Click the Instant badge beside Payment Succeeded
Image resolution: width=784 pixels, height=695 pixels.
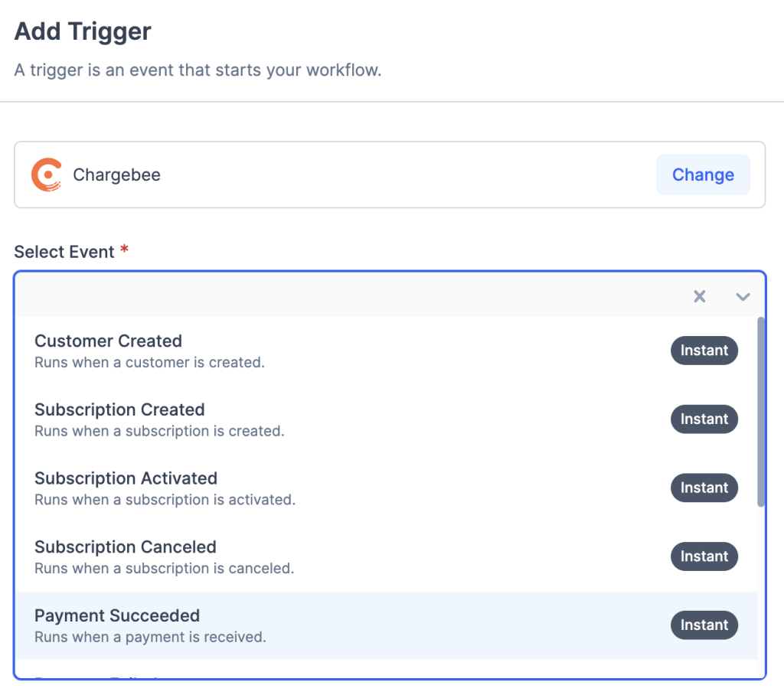coord(704,625)
